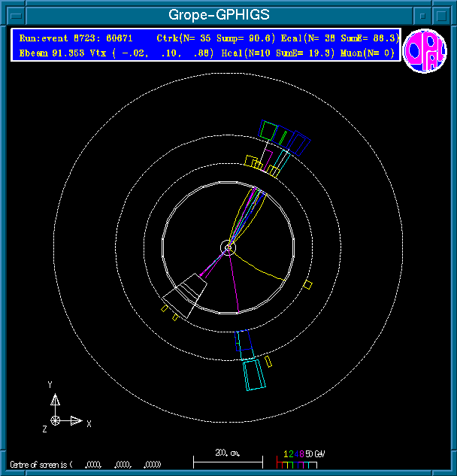Select the large white trapezoid cluster at lower left

click(x=186, y=295)
